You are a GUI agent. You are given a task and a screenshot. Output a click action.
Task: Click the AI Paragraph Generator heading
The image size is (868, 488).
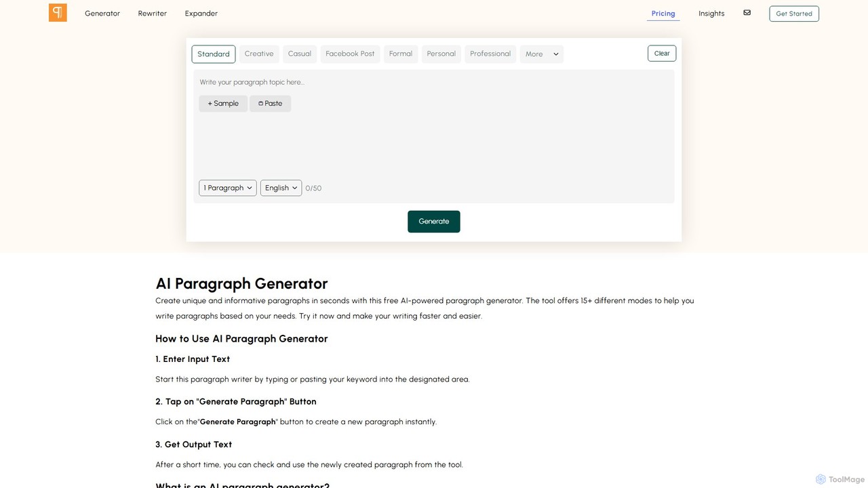pos(241,283)
